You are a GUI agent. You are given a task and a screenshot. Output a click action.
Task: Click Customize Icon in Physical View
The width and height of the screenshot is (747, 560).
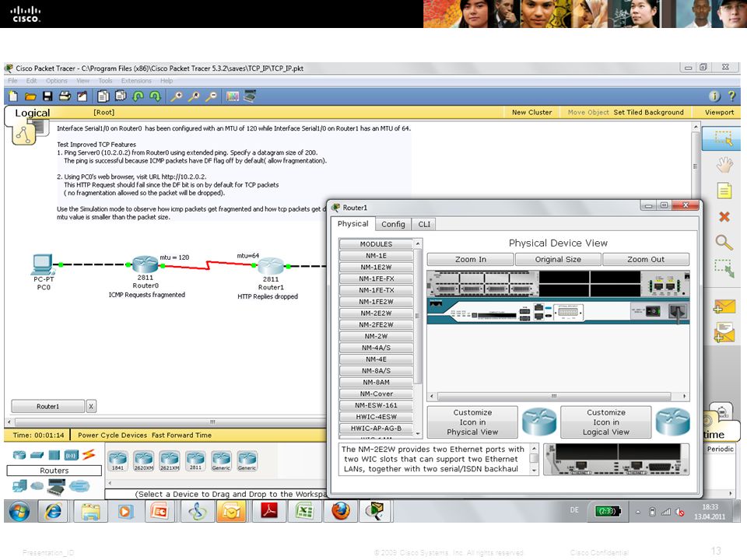click(472, 422)
